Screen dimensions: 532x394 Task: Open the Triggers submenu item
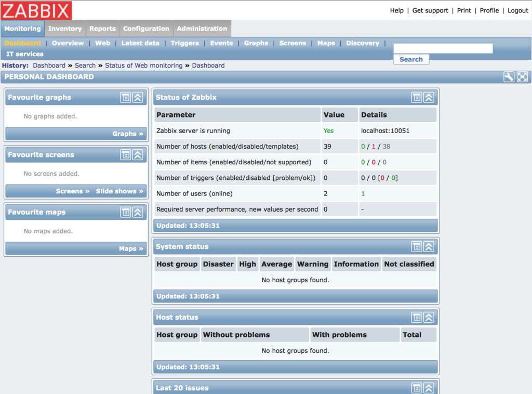pyautogui.click(x=185, y=43)
